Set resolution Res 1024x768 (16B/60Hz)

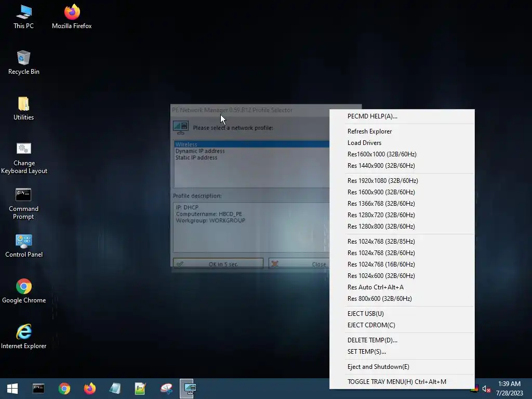402,264
